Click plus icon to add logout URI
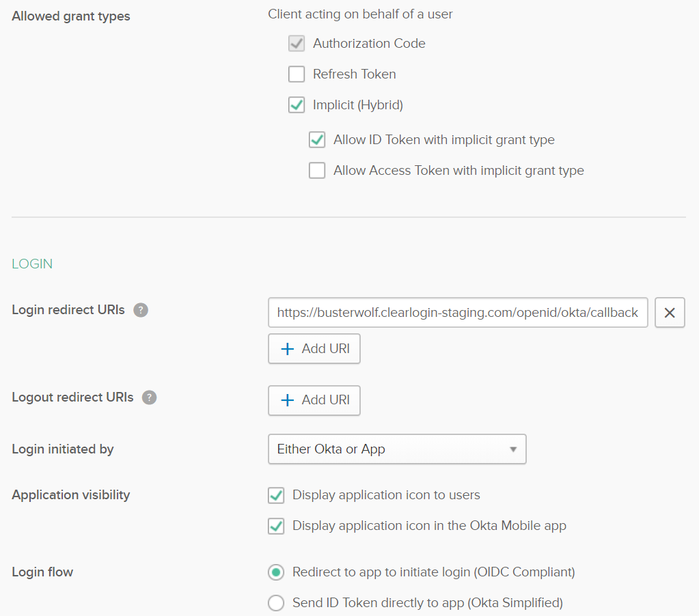This screenshot has height=616, width=699. coord(288,400)
